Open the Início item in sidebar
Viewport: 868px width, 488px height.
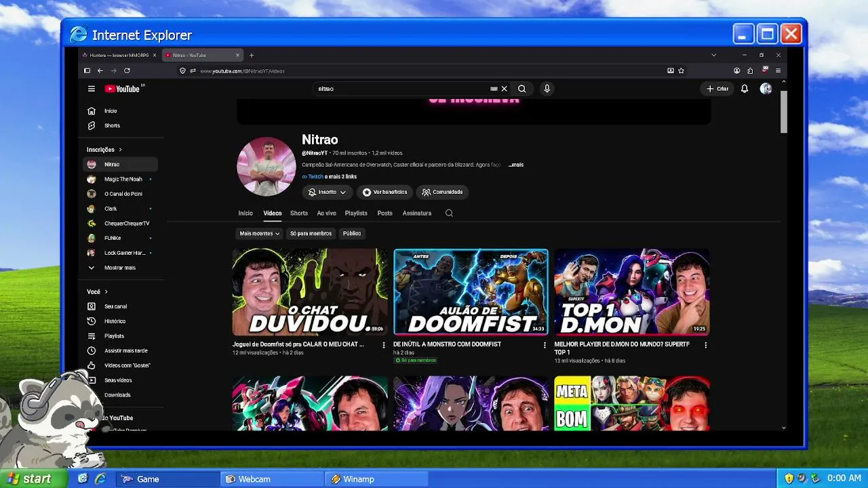120,110
